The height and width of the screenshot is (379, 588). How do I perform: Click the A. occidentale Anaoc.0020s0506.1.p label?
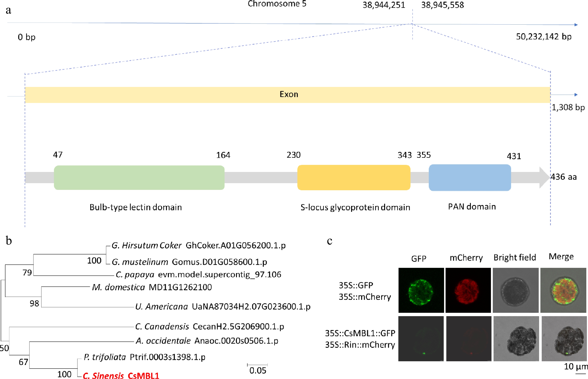(207, 341)
